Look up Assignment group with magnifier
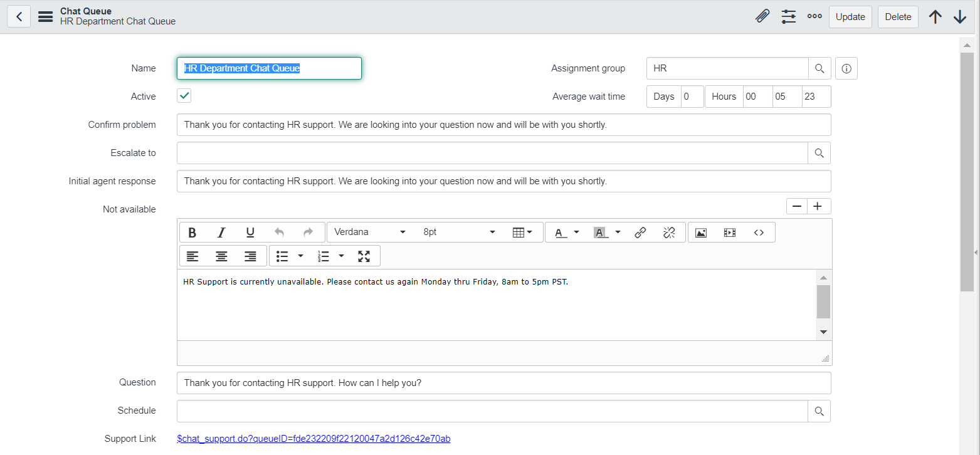Image resolution: width=980 pixels, height=455 pixels. 819,68
